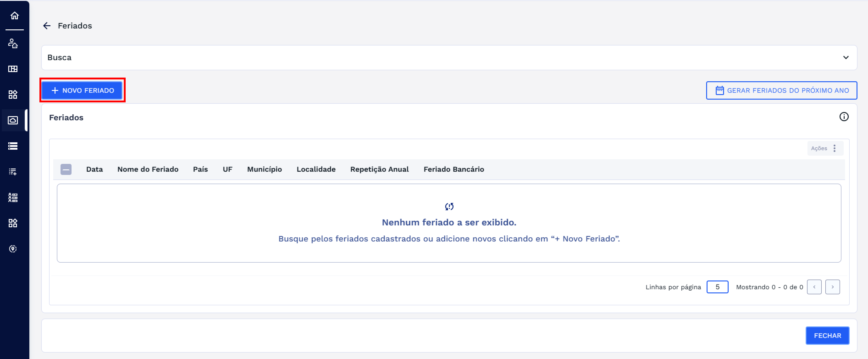The image size is (868, 359).
Task: Expand the Busca search panel
Action: [845, 57]
